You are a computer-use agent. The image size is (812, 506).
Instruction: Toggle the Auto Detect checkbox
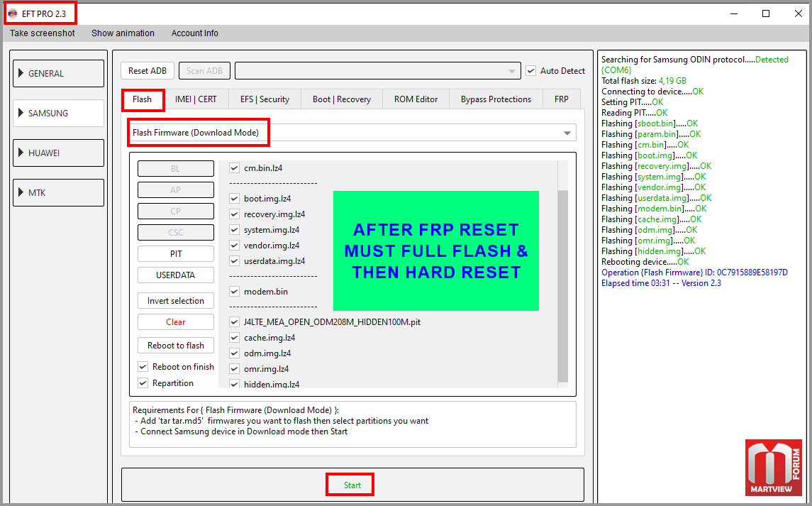(530, 71)
